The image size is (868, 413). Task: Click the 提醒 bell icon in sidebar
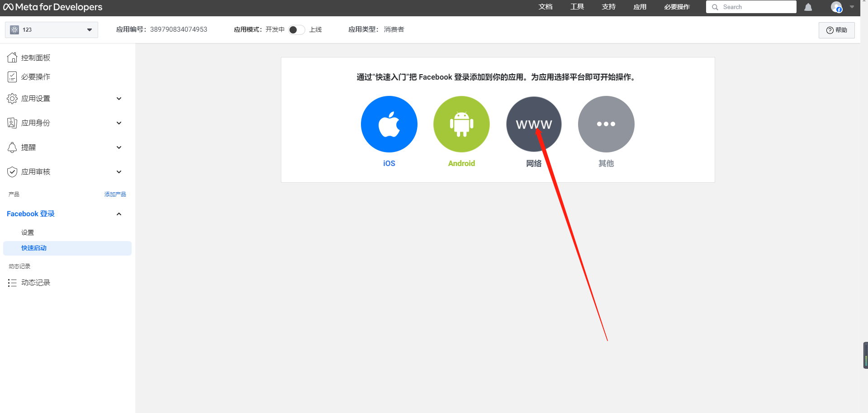coord(12,147)
